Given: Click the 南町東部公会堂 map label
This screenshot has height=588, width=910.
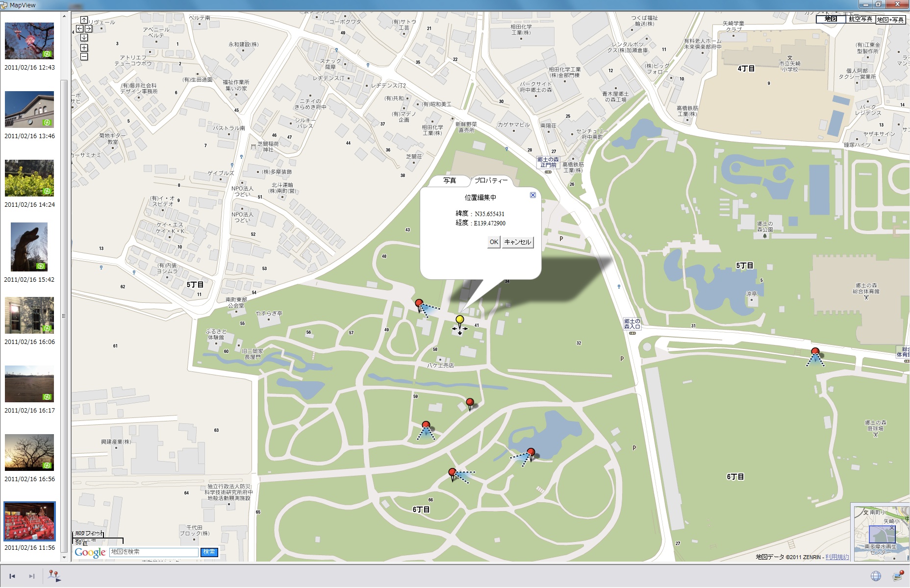Looking at the screenshot, I should click(x=236, y=302).
